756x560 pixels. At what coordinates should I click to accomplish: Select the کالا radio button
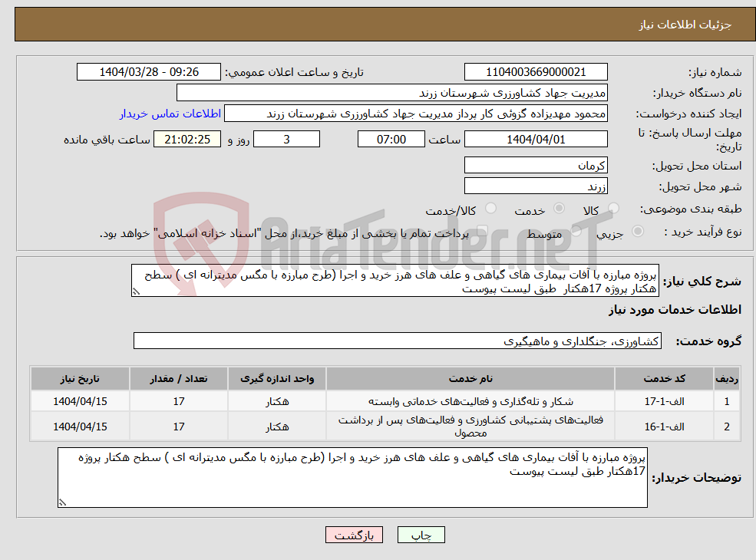tap(612, 207)
